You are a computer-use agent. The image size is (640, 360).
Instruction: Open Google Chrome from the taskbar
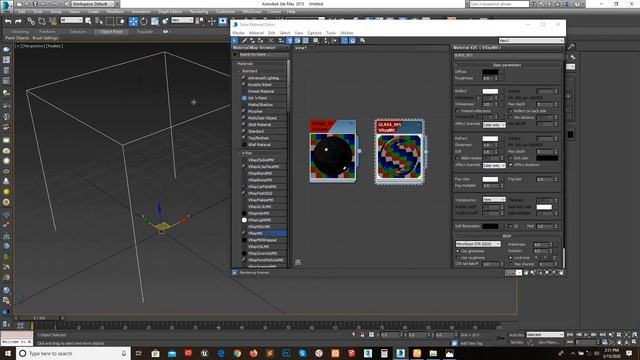[x=237, y=353]
